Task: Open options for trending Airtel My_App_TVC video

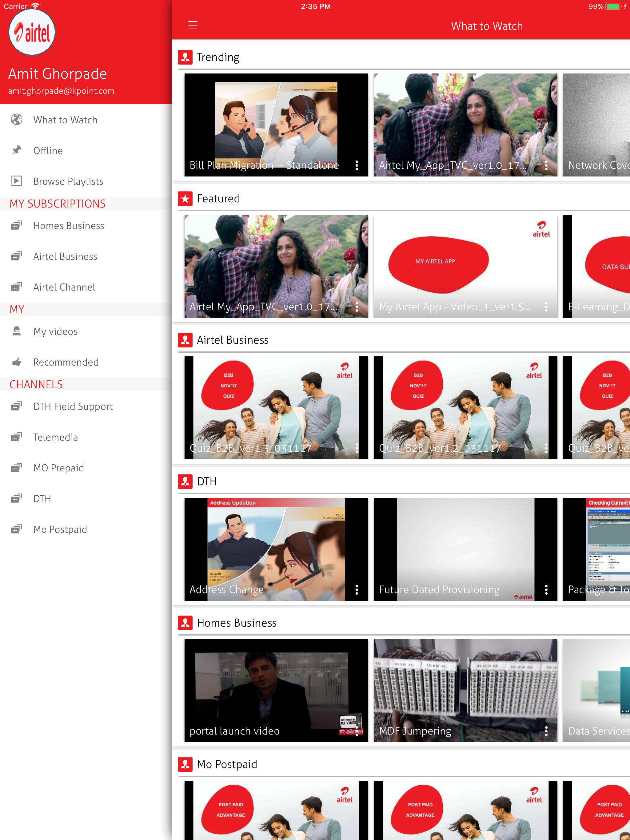Action: click(x=546, y=165)
